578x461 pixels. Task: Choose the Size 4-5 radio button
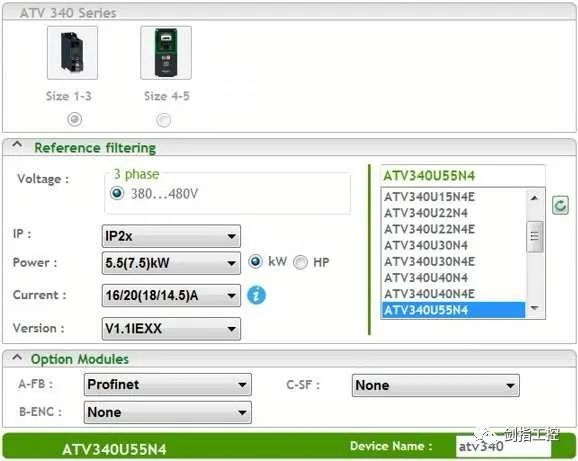(x=164, y=120)
